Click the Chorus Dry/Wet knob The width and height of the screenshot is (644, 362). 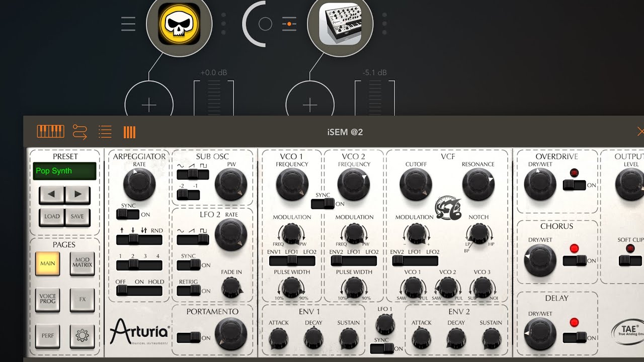(x=540, y=260)
